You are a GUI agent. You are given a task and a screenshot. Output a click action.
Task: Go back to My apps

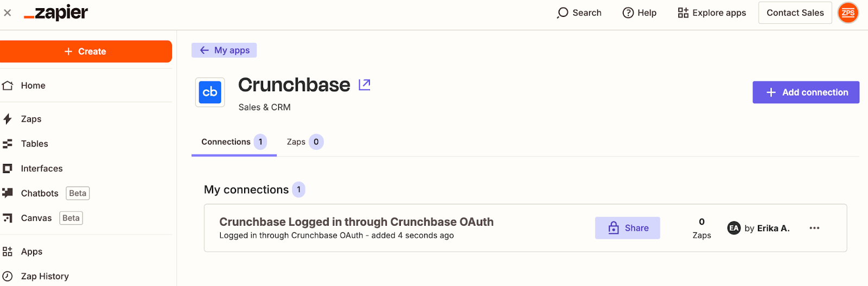click(224, 50)
